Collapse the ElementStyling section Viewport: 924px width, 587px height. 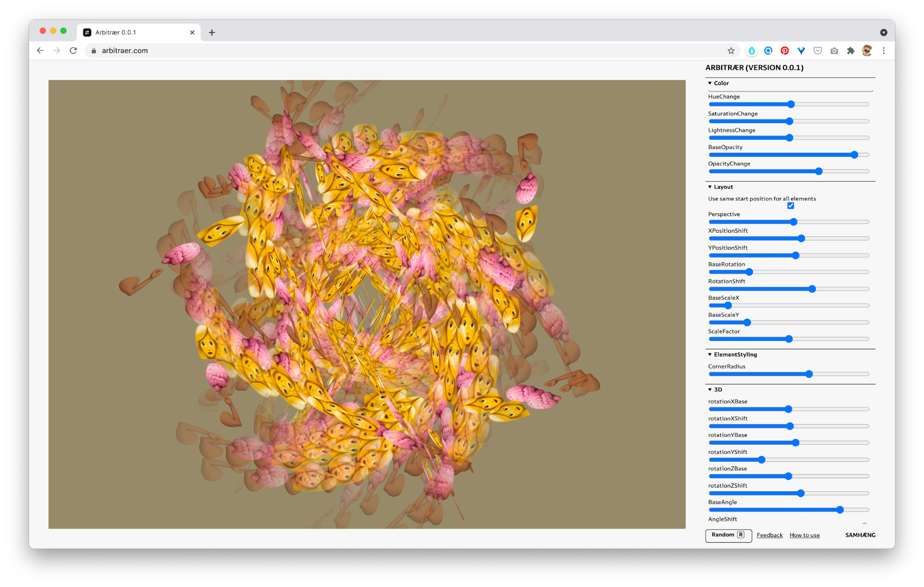pyautogui.click(x=732, y=355)
